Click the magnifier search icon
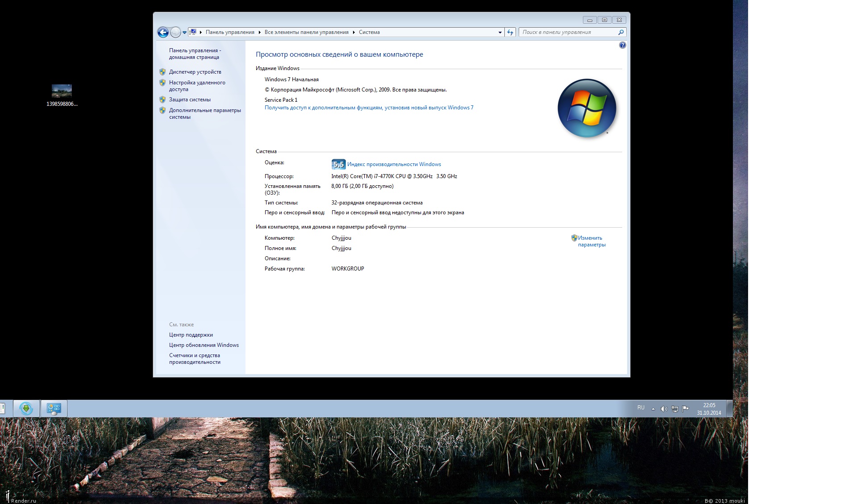The image size is (857, 504). click(621, 32)
